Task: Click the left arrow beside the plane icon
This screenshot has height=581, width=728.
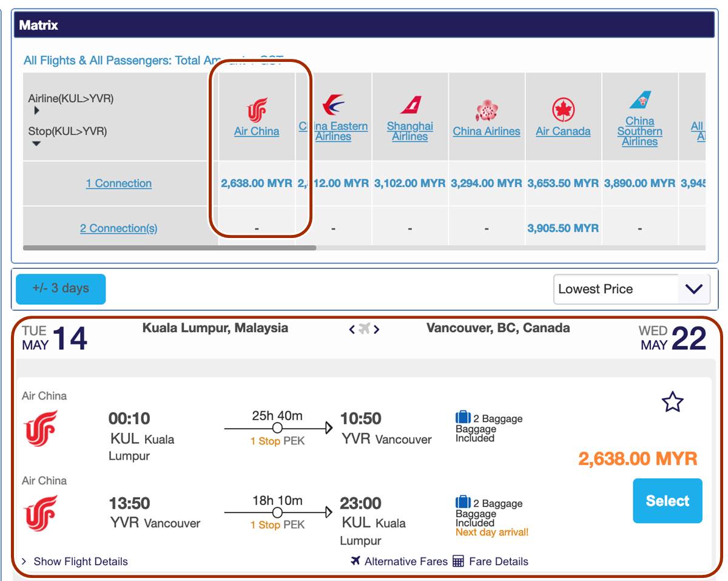Action: click(352, 330)
